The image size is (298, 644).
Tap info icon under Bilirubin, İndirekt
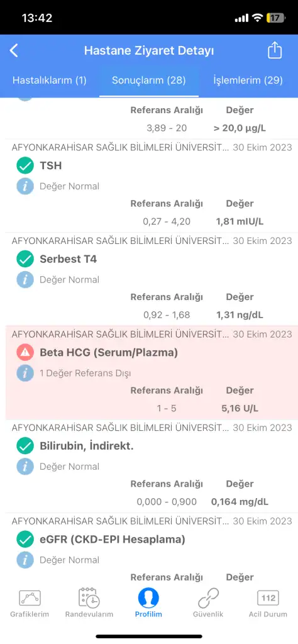(25, 467)
